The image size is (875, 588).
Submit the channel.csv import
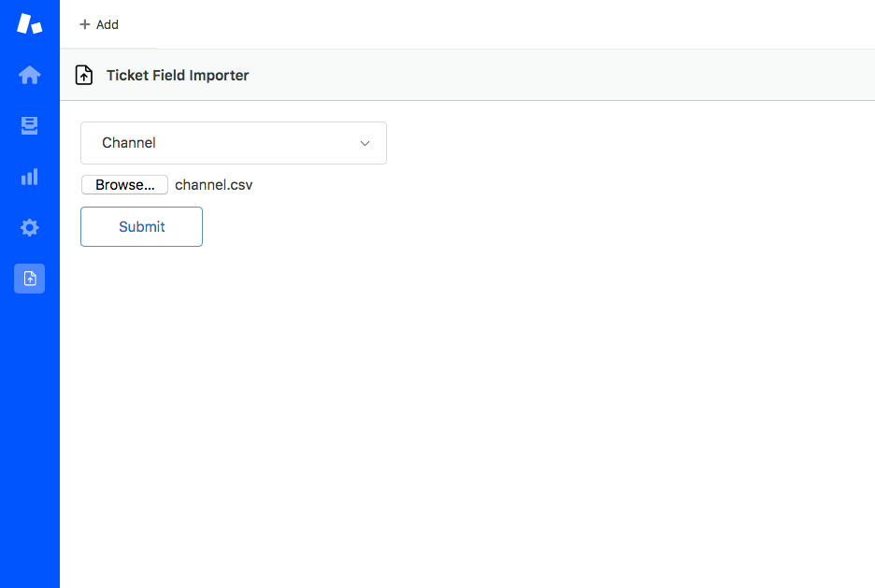(141, 226)
